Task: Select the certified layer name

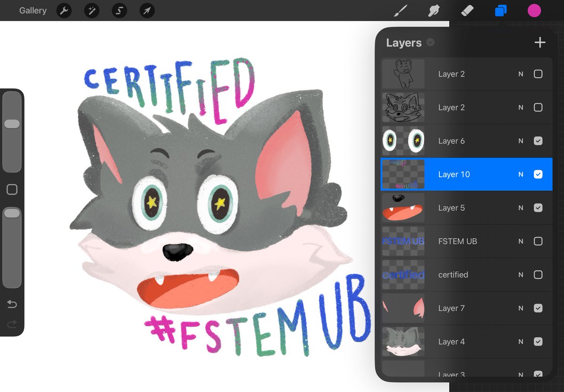Action: coord(453,274)
